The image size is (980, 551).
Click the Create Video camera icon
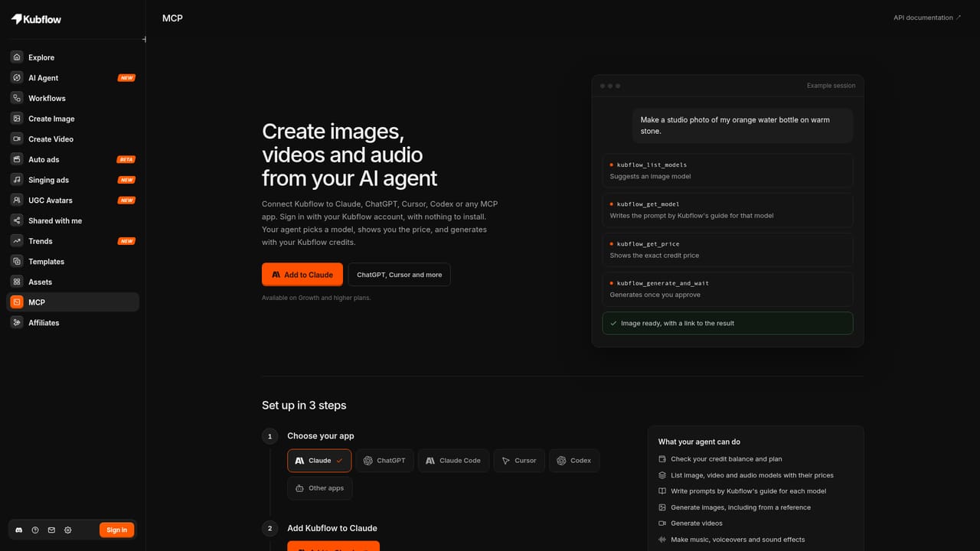17,139
